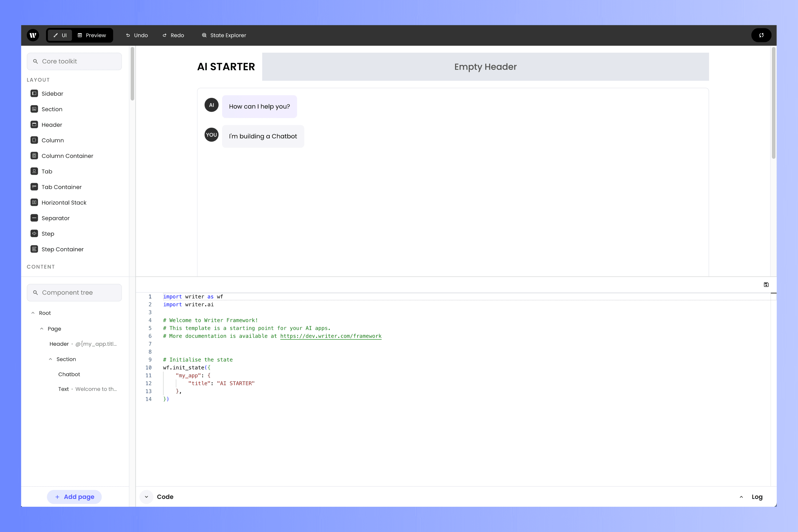Select the Separator component icon

pos(34,218)
